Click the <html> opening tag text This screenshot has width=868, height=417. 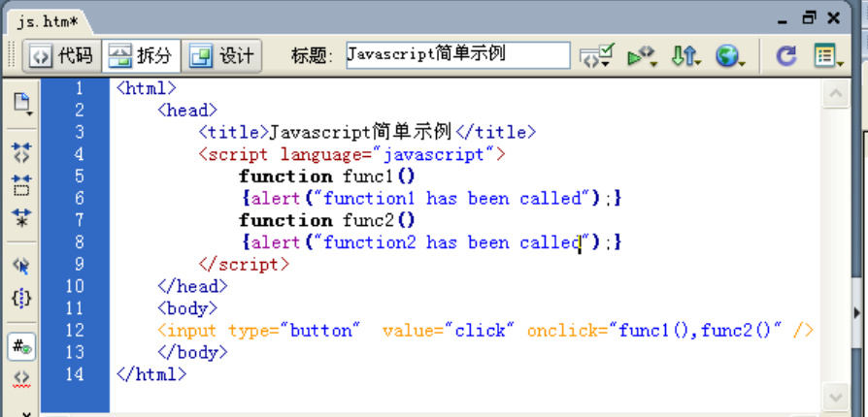coord(147,88)
